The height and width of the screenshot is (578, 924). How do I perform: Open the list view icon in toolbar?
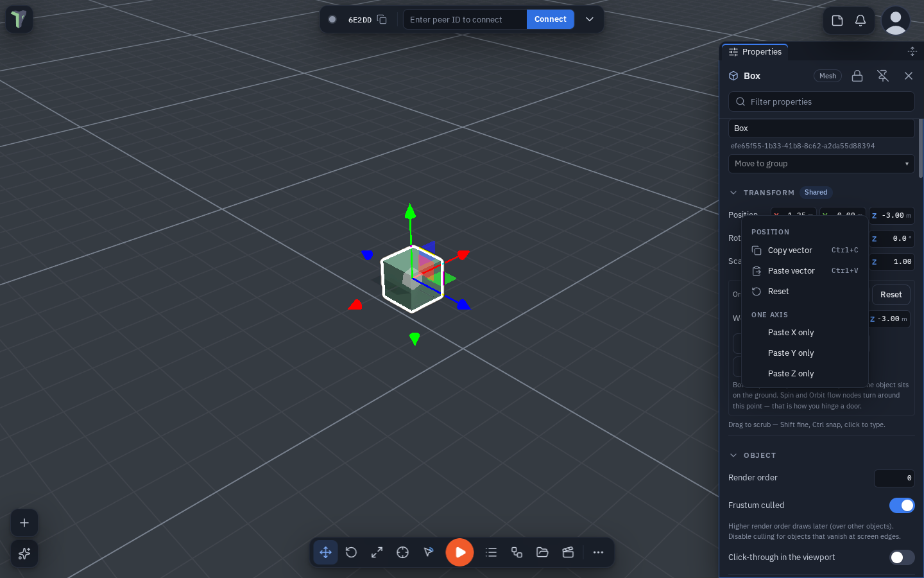pos(491,552)
